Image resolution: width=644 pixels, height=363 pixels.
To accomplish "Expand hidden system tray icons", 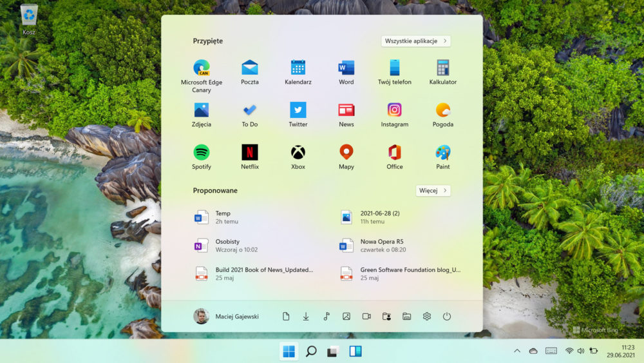I will click(517, 351).
